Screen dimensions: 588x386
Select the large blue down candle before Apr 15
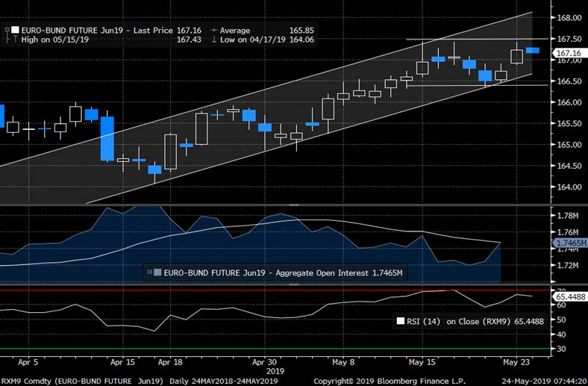coord(107,138)
